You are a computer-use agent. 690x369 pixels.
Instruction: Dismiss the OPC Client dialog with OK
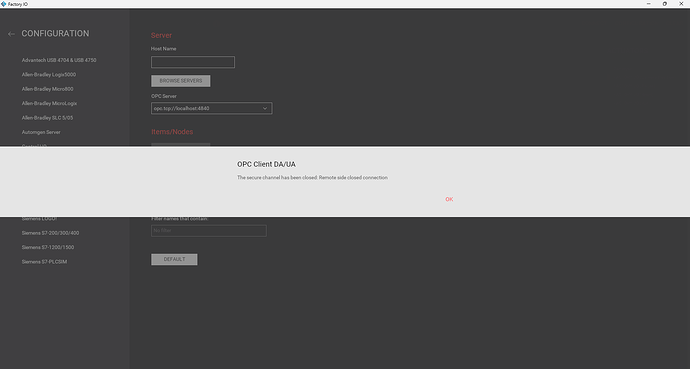click(449, 199)
